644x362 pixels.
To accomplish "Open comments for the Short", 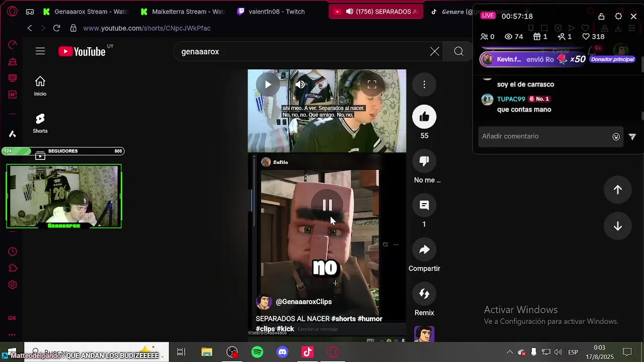I will 424,205.
